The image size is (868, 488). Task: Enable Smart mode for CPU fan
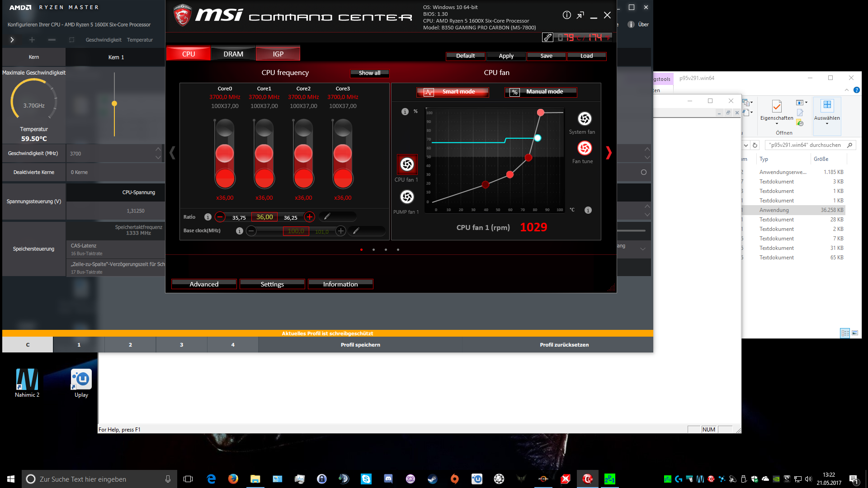453,92
